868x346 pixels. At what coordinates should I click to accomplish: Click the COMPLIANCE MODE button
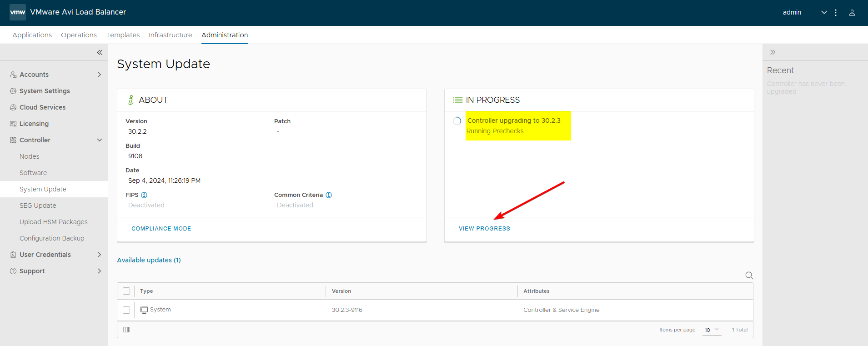click(x=161, y=229)
